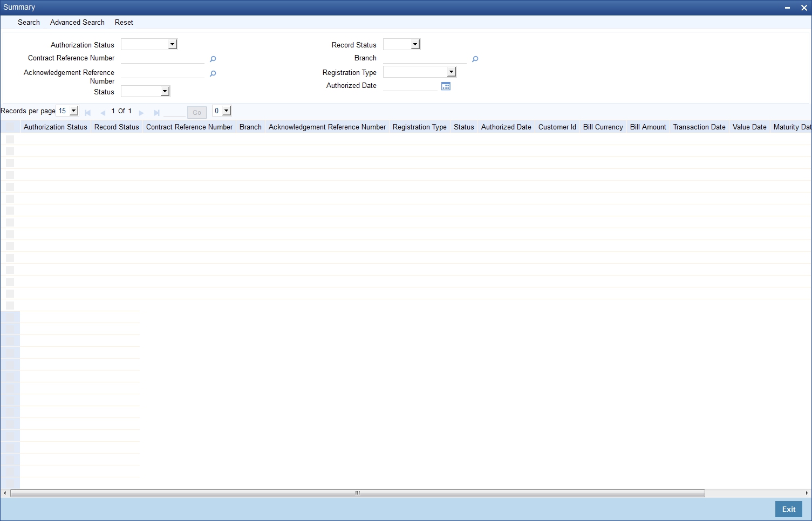Focus the Branch input field
Screen dimensions: 812x521
click(x=425, y=58)
